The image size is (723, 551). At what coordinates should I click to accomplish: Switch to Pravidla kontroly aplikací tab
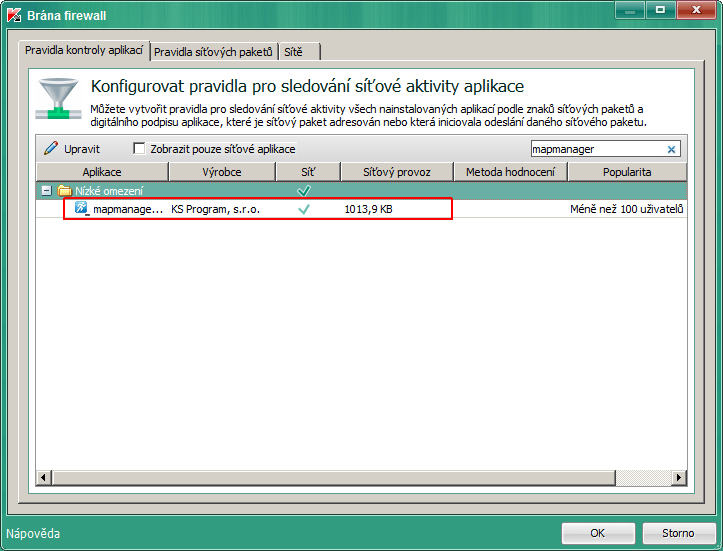tap(84, 50)
